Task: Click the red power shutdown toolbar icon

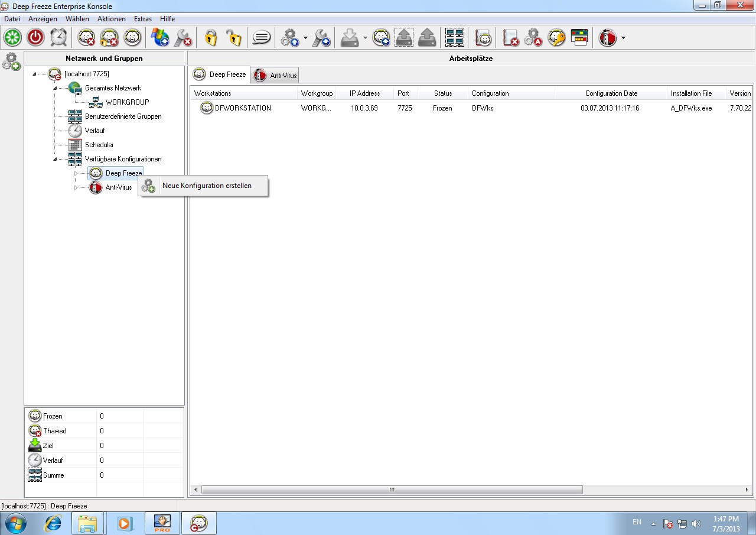Action: tap(35, 38)
